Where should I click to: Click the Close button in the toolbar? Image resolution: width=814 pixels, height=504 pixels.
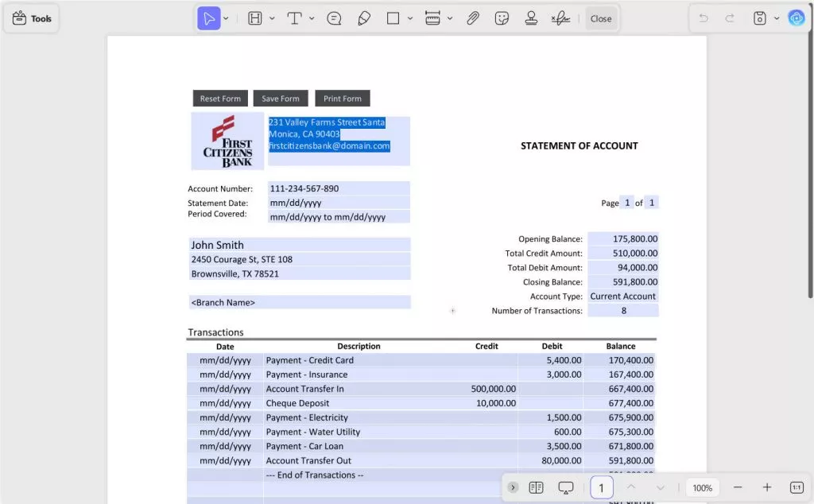601,17
